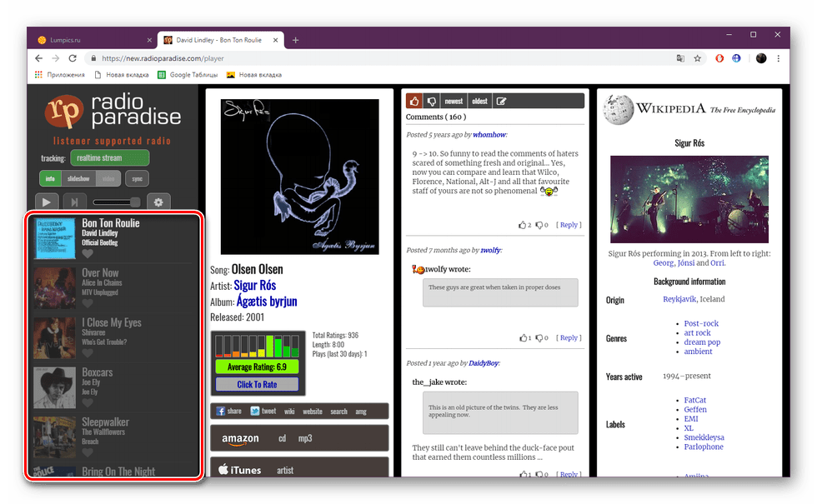Click the write comment pencil icon
This screenshot has height=504, width=817.
coord(501,101)
